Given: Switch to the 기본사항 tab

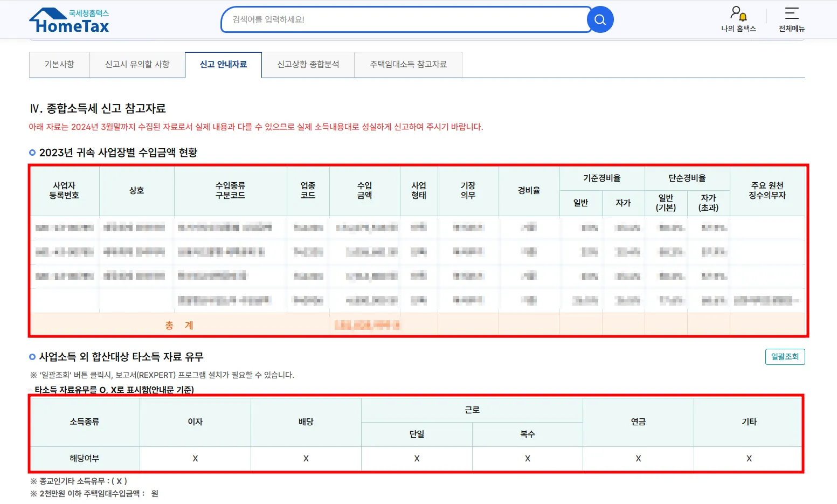Looking at the screenshot, I should (x=59, y=65).
